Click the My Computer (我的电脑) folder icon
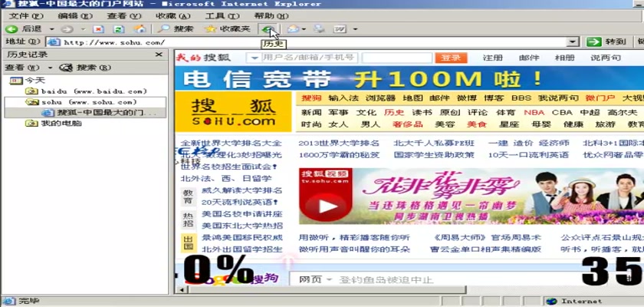The width and height of the screenshot is (644, 307). click(31, 123)
